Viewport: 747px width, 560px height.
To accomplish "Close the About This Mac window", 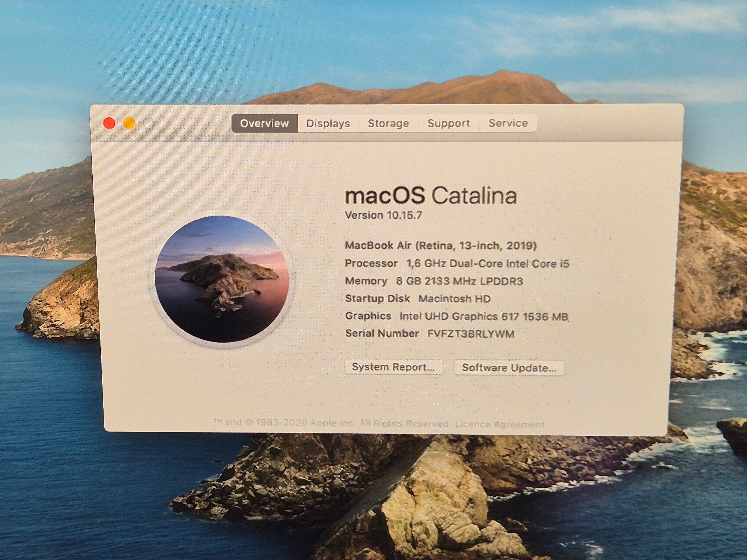I will pos(109,123).
